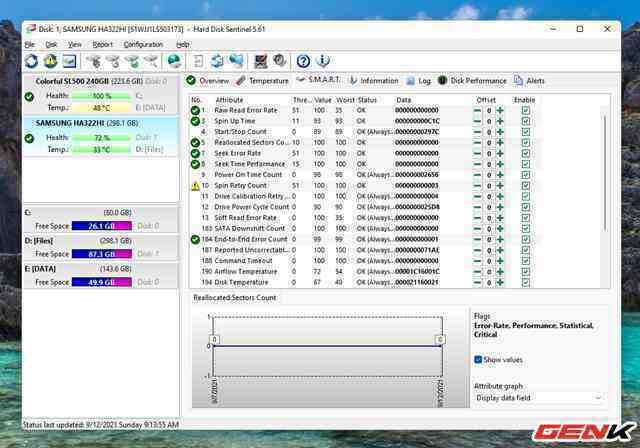Click the blue help question mark icon

[x=303, y=62]
